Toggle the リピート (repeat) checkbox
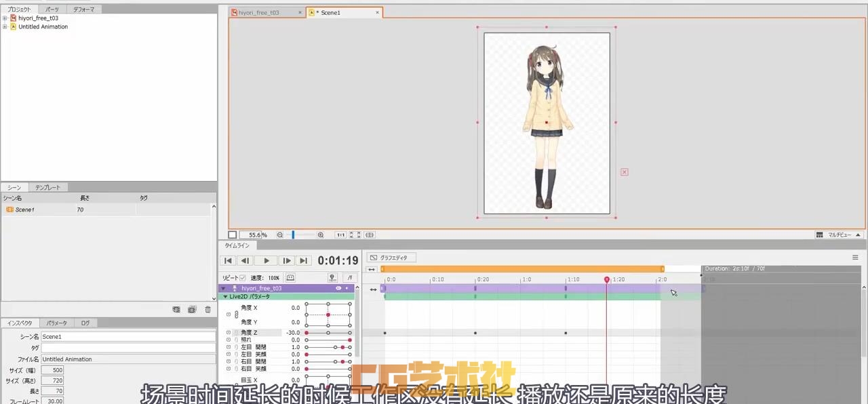This screenshot has width=868, height=404. point(243,278)
